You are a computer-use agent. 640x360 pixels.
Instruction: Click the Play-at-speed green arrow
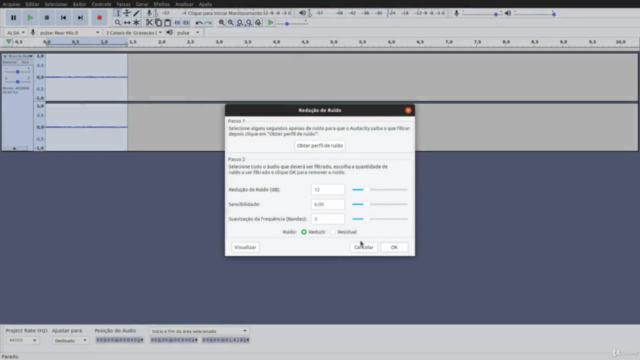click(270, 22)
